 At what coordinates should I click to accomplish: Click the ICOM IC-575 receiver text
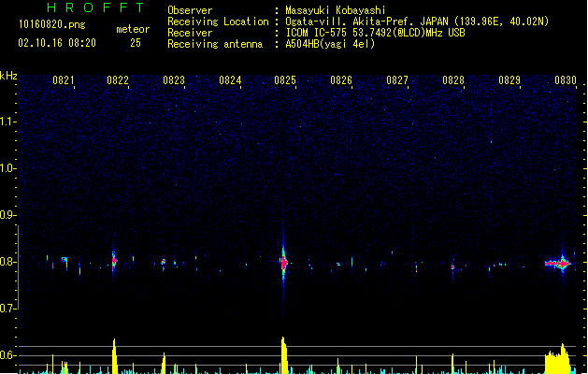pyautogui.click(x=375, y=33)
